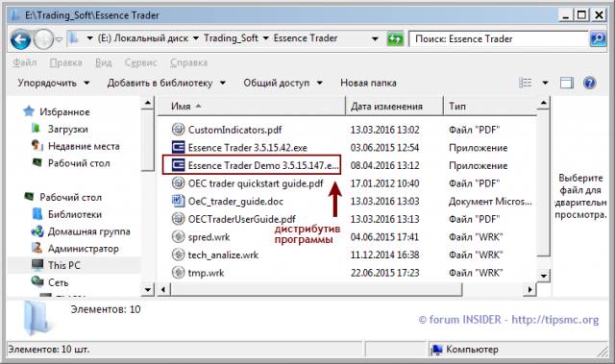The image size is (615, 364).
Task: Click OEC trader quickstart guide.pdf icon
Action: point(178,183)
